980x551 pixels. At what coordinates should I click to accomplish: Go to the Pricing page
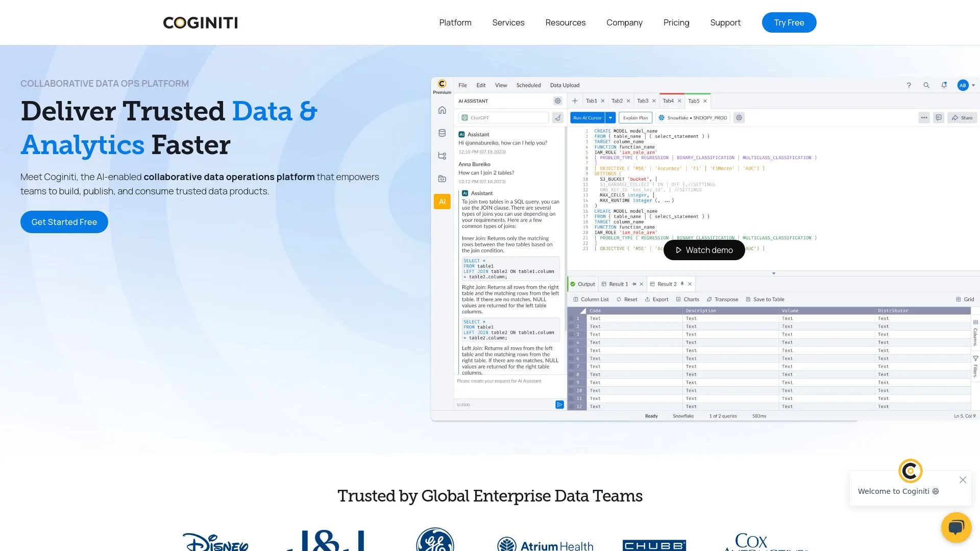(676, 22)
